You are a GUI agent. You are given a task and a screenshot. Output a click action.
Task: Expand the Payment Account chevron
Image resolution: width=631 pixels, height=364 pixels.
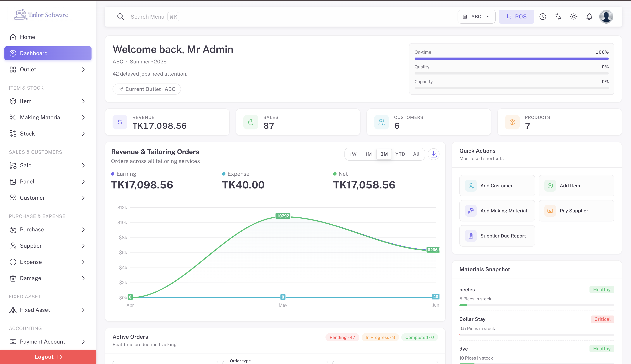[x=83, y=342]
